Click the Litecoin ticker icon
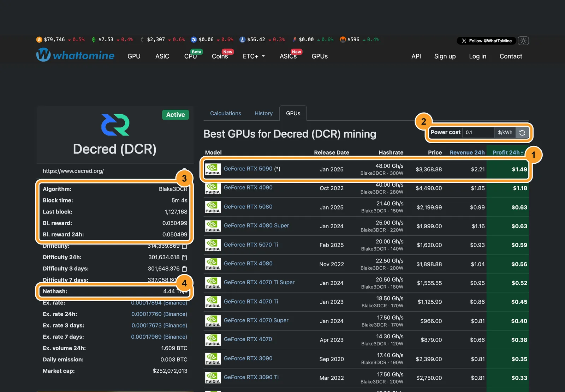This screenshot has height=392, width=565. (242, 40)
